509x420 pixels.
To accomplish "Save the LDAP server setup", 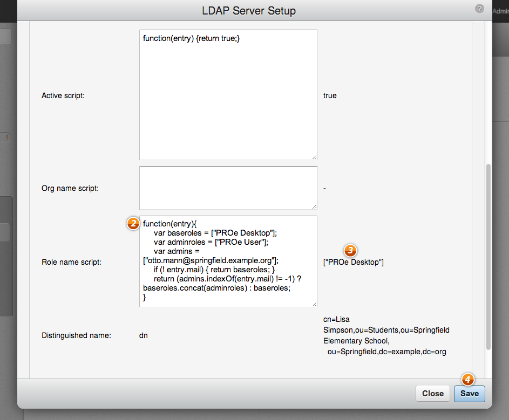I will [x=469, y=394].
